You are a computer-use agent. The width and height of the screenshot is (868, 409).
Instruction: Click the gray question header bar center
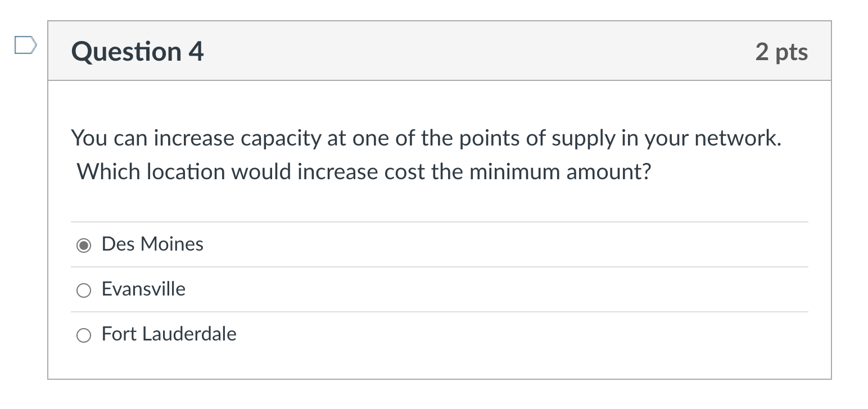tap(439, 52)
